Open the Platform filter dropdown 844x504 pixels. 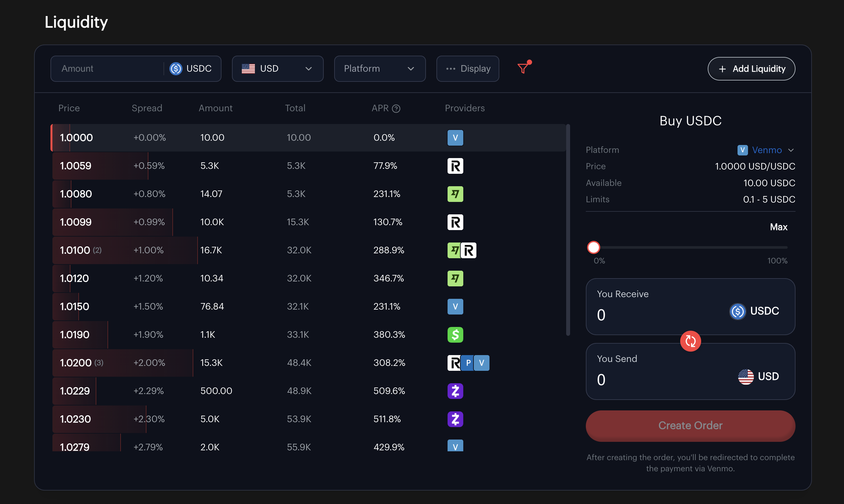point(379,69)
